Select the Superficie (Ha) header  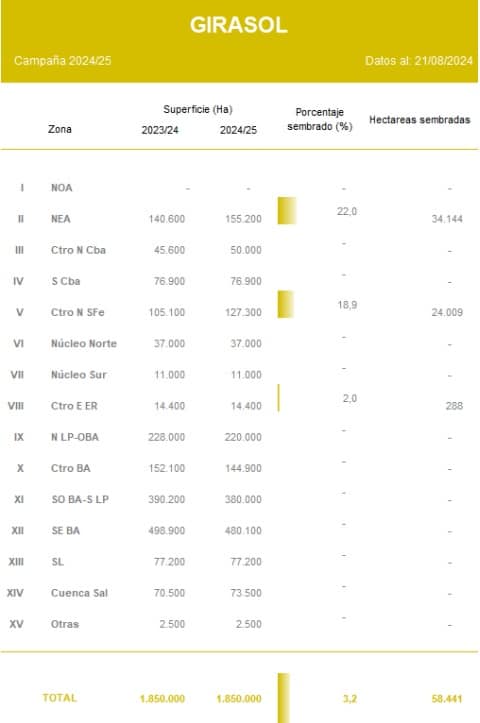coord(198,109)
